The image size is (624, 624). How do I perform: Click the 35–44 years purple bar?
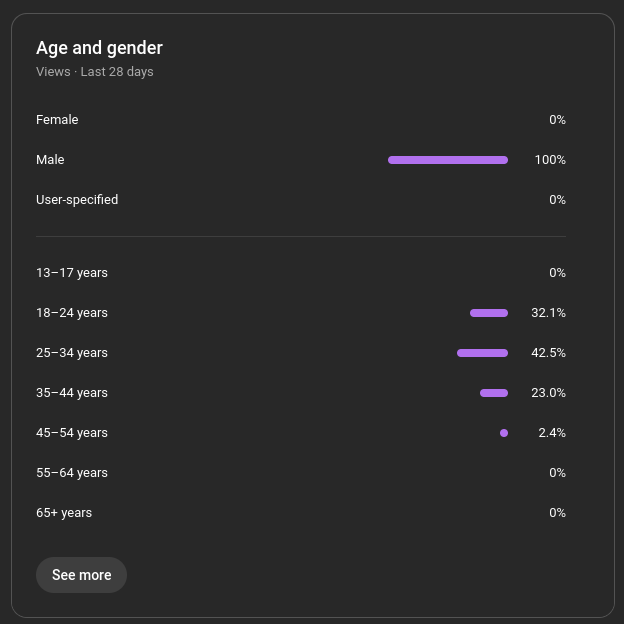coord(494,393)
